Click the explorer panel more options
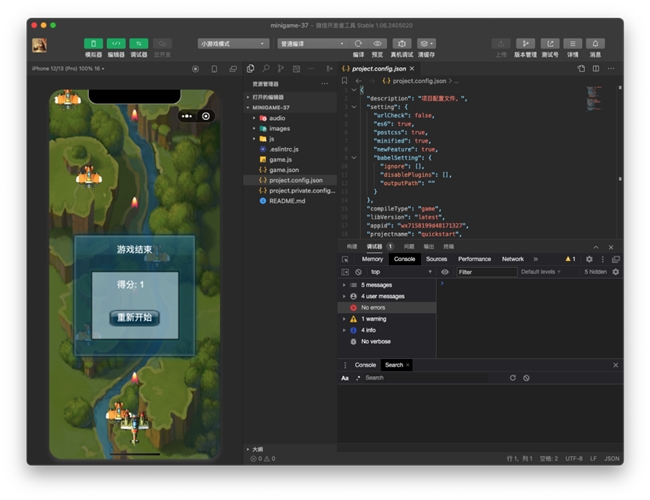The width and height of the screenshot is (650, 500). 325,84
